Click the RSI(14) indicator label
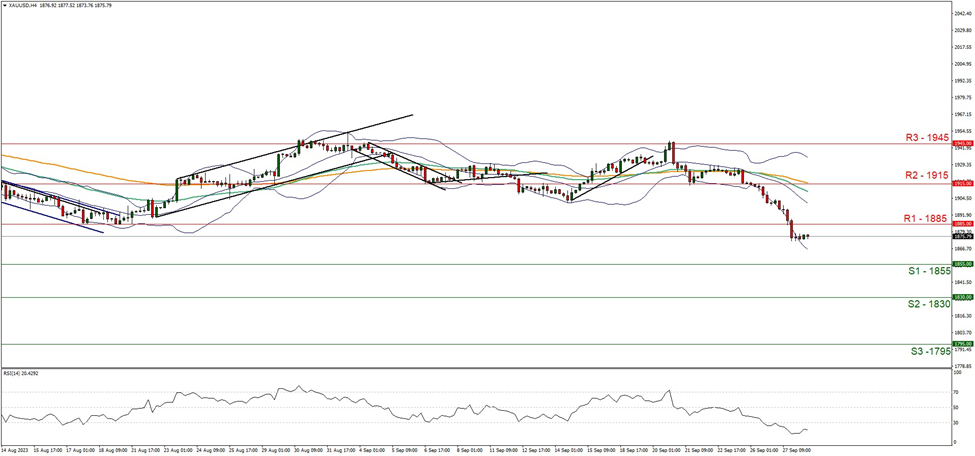Viewport: 975px width, 456px height. click(21, 372)
